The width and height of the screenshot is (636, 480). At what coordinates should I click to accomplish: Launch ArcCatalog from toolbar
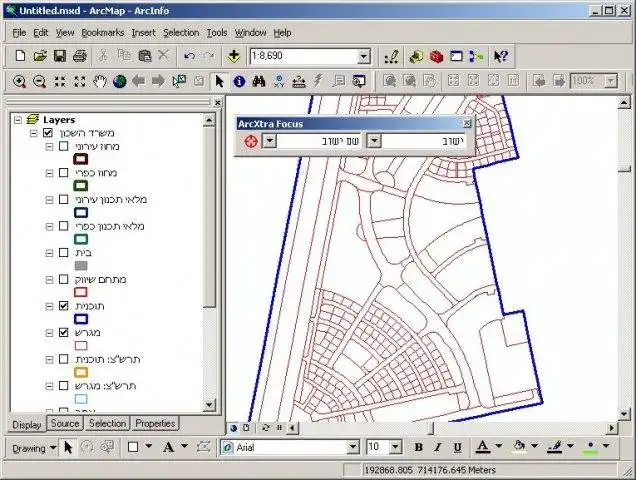(416, 57)
